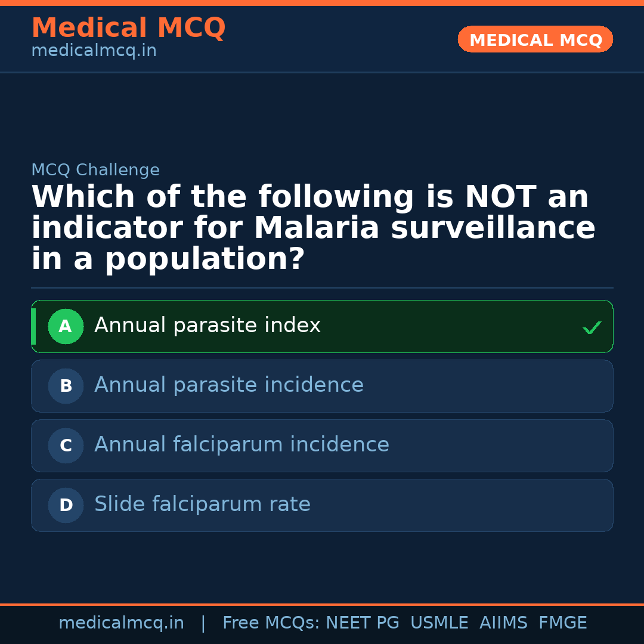This screenshot has height=644, width=644.
Task: Click the D letter circle badge
Action: [66, 505]
